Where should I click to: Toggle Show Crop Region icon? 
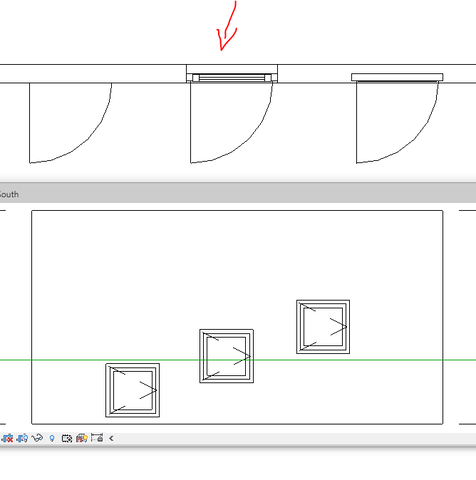(22, 438)
